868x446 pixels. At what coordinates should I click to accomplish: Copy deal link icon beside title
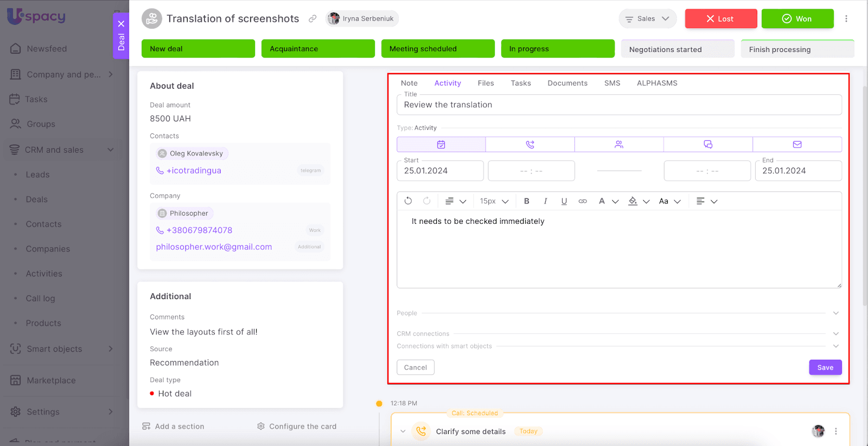pos(312,19)
